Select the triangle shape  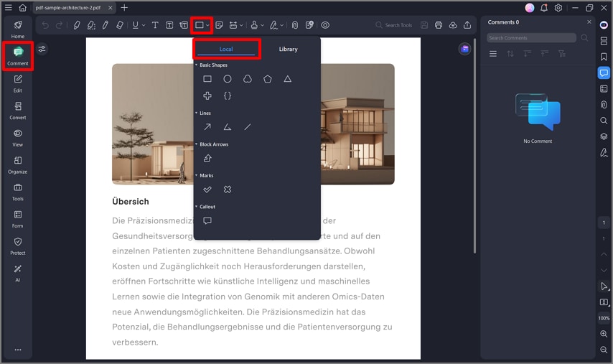[x=288, y=79]
